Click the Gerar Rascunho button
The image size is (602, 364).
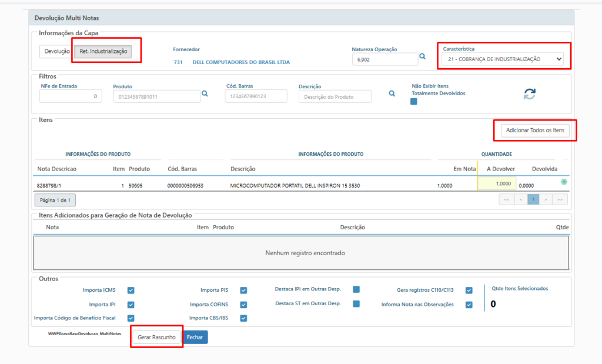coord(156,338)
